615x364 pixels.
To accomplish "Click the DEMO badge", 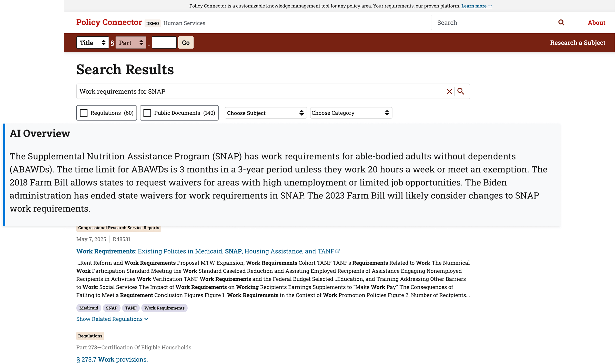I will [153, 23].
